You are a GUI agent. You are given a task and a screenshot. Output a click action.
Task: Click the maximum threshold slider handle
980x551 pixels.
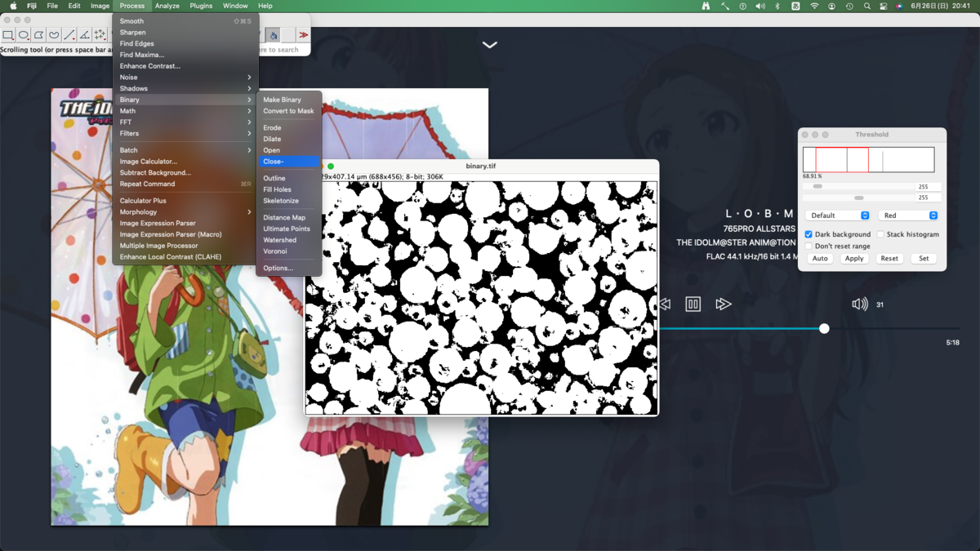pyautogui.click(x=859, y=198)
